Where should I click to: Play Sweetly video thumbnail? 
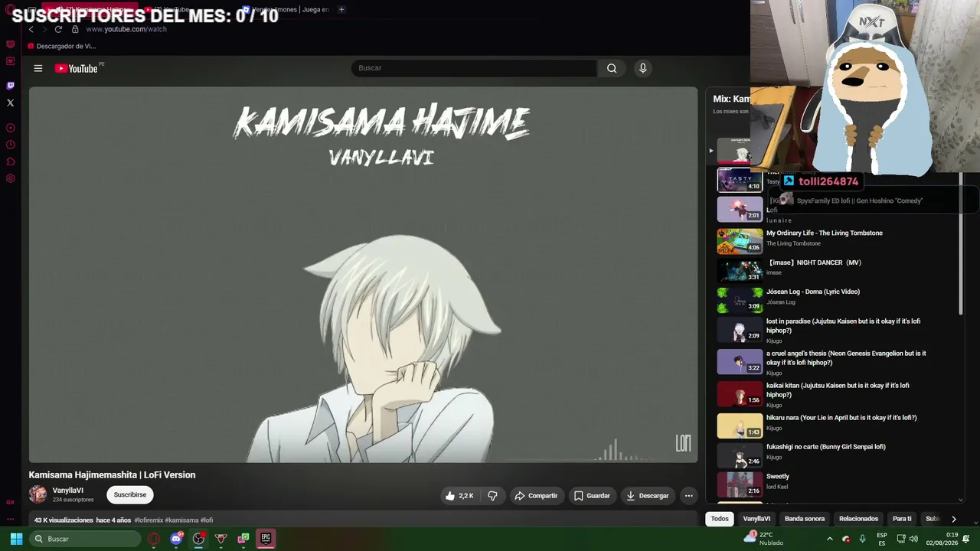(740, 484)
